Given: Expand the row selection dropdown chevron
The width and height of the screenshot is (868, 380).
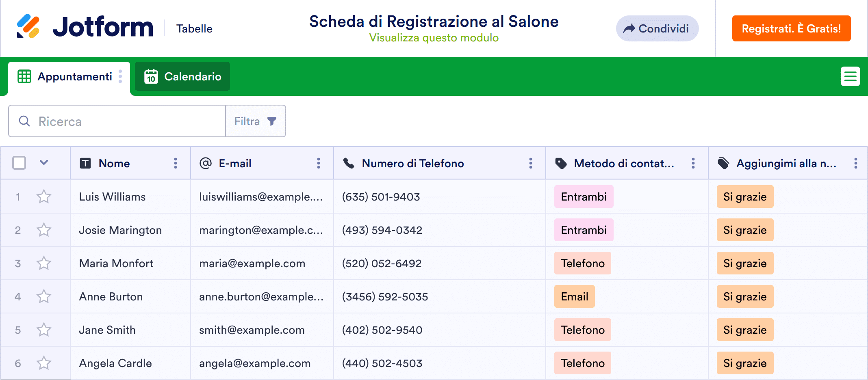Looking at the screenshot, I should tap(44, 163).
